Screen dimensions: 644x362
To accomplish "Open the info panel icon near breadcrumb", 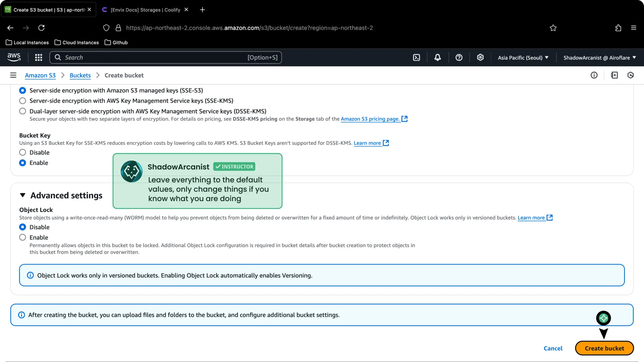I will 594,75.
